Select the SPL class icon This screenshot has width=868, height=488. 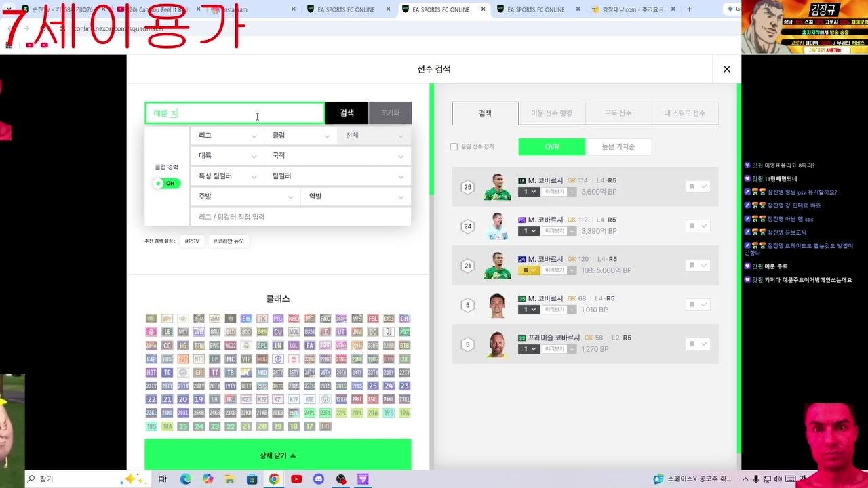(262, 346)
